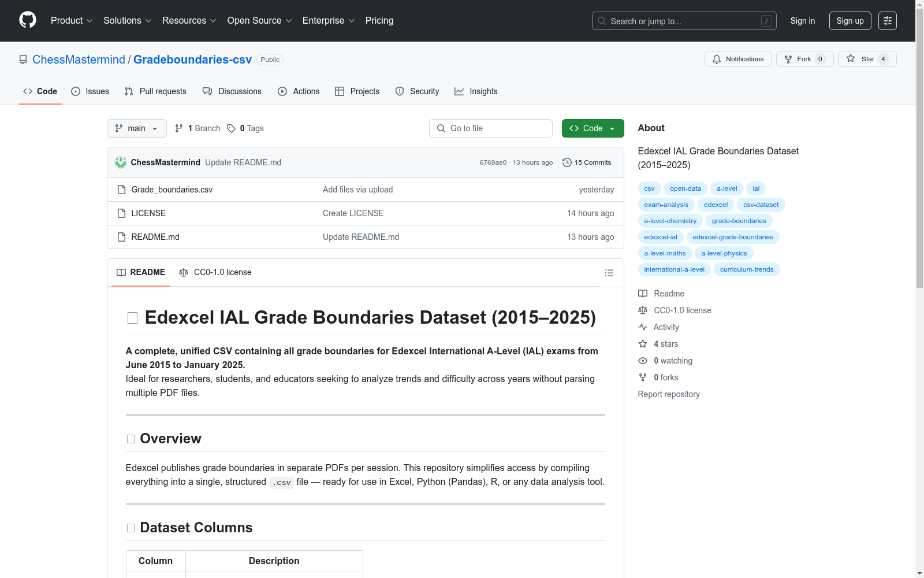This screenshot has height=578, width=924.
Task: Expand the Product menu
Action: pos(72,20)
